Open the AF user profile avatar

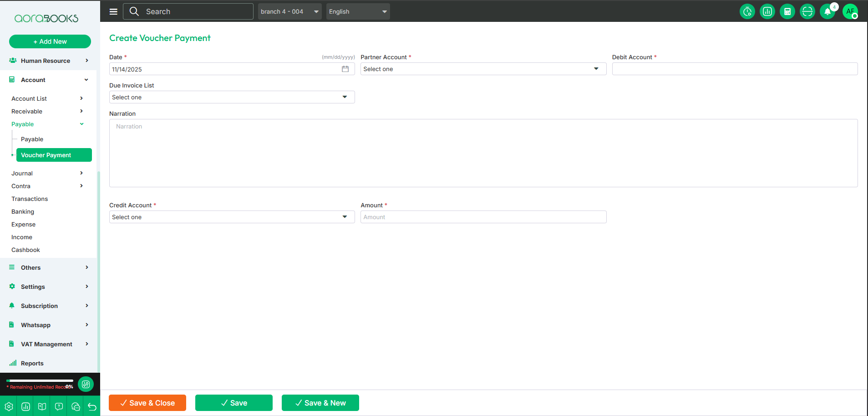coord(850,11)
